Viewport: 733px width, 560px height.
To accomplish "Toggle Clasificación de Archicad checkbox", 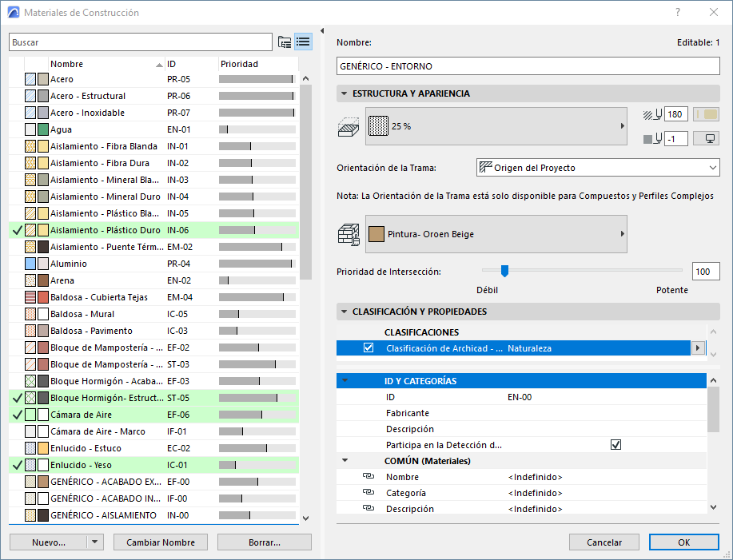I will (x=368, y=348).
